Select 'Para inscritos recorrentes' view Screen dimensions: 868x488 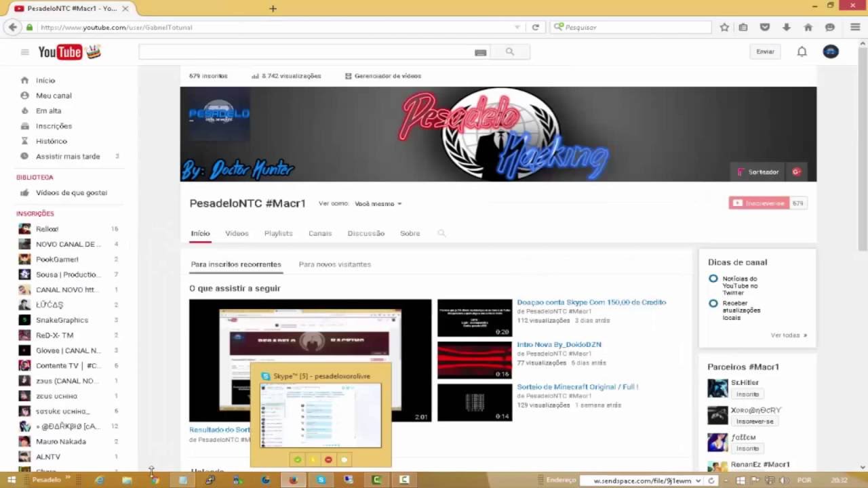[235, 264]
